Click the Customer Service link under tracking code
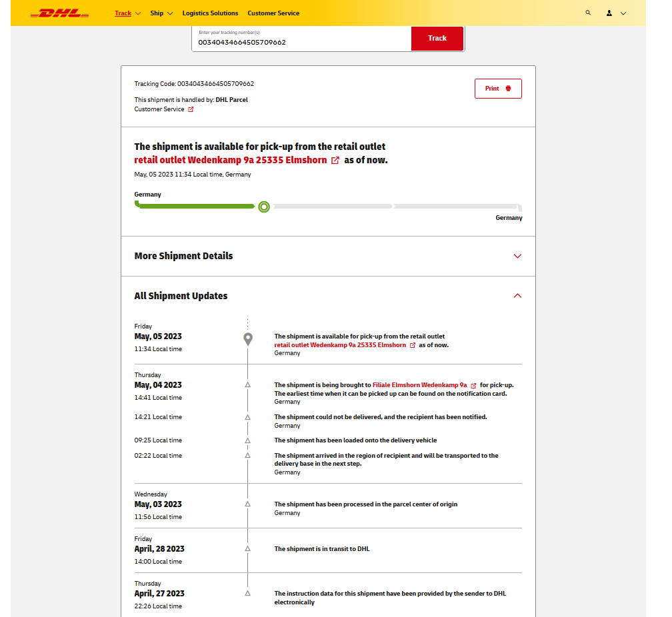This screenshot has width=672, height=617. click(x=159, y=109)
